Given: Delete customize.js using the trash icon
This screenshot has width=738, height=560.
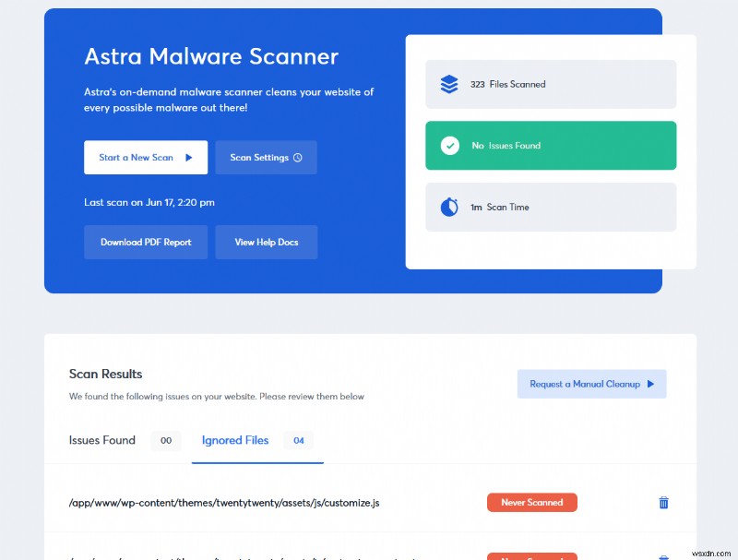Looking at the screenshot, I should click(663, 502).
